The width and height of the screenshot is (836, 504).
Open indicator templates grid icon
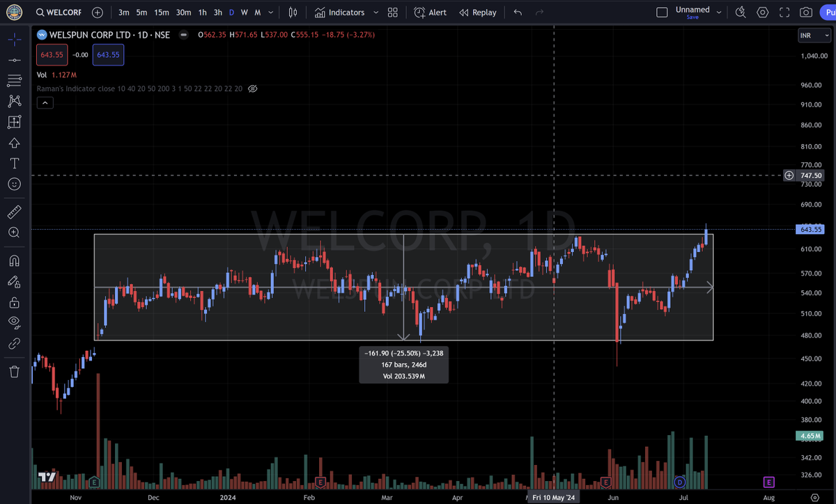pyautogui.click(x=393, y=13)
